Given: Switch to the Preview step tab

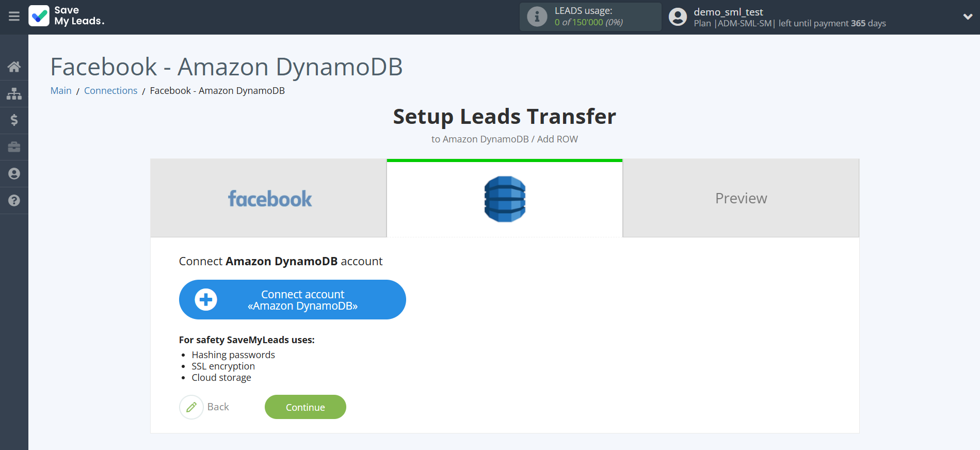Looking at the screenshot, I should coord(741,199).
